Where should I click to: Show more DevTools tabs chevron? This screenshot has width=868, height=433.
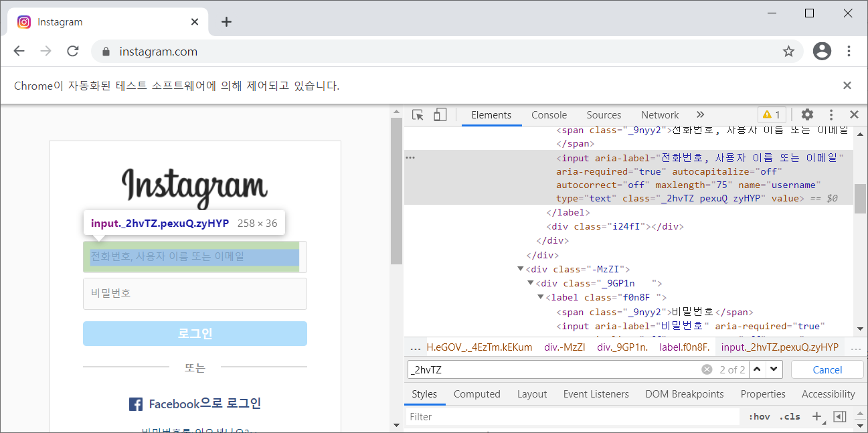700,115
